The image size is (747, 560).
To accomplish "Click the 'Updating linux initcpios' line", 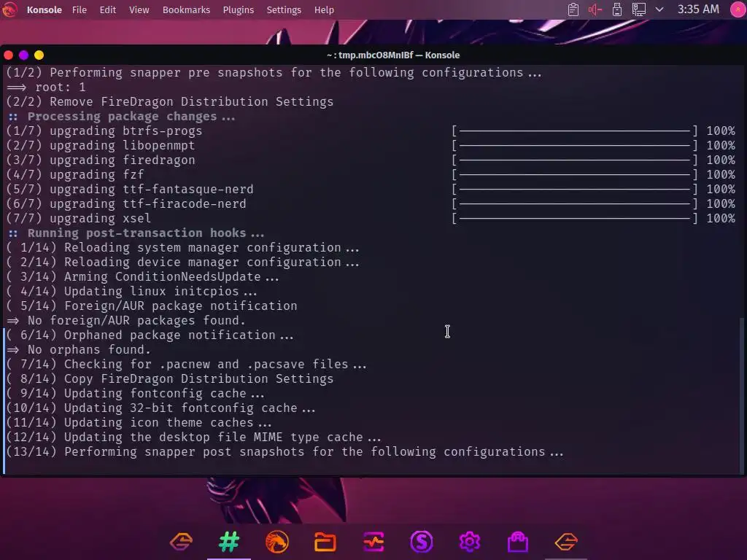I will pos(132,292).
